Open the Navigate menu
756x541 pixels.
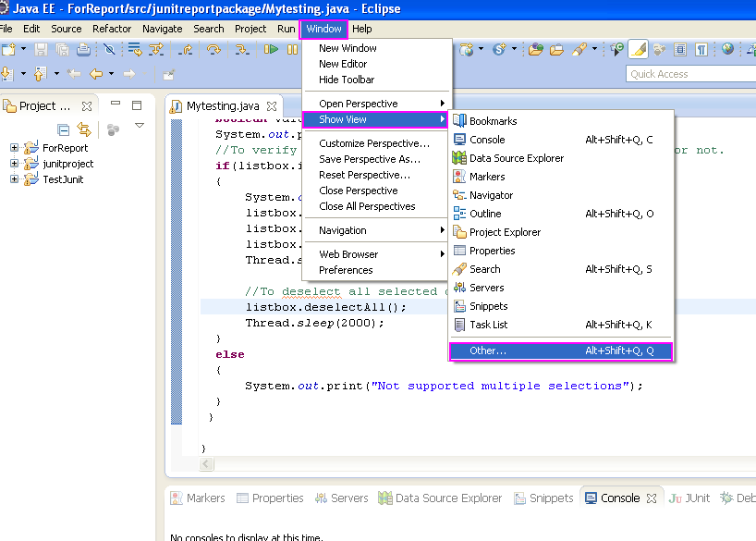pyautogui.click(x=163, y=29)
